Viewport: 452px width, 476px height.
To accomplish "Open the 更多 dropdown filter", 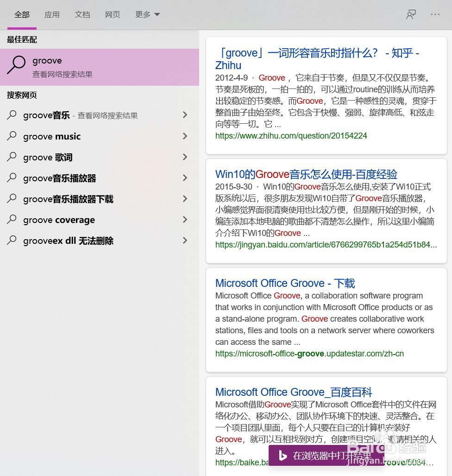I will [147, 14].
